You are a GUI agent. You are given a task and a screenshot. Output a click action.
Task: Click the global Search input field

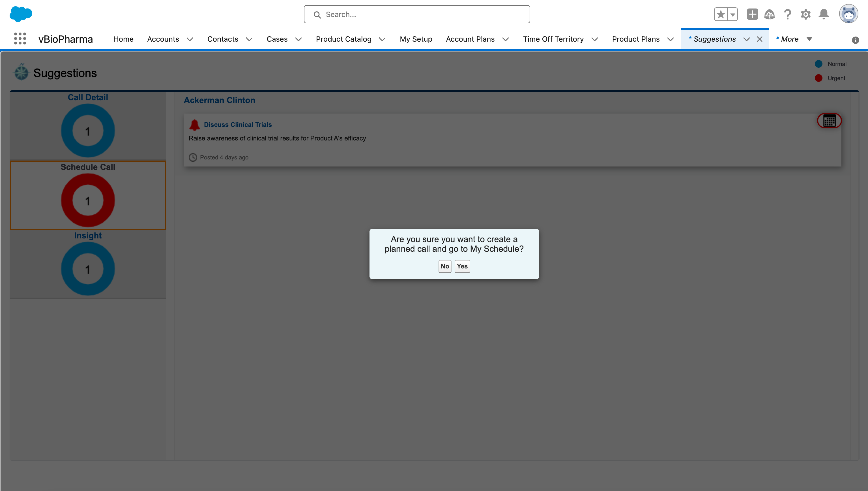[417, 14]
